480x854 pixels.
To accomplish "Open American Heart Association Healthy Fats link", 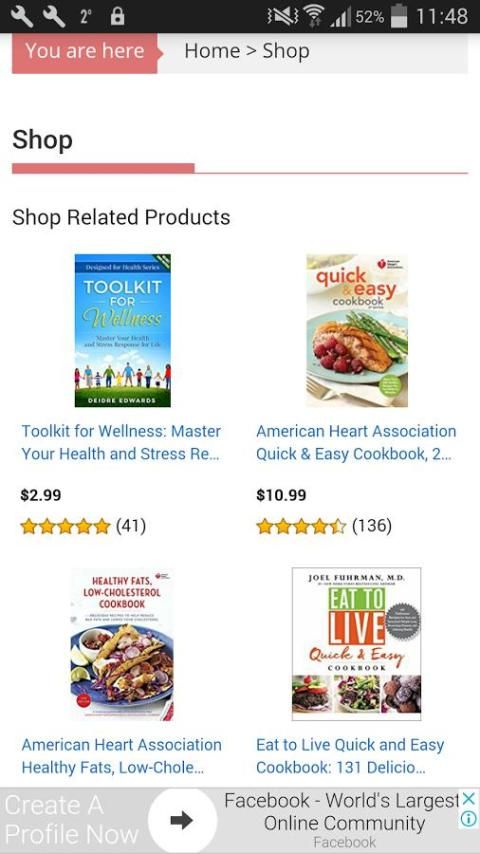I will (121, 756).
